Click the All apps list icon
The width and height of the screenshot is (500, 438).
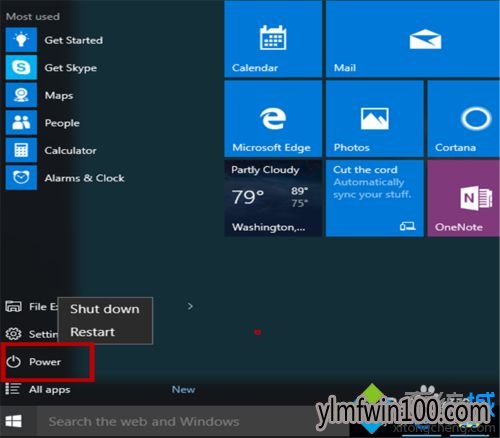pyautogui.click(x=13, y=389)
